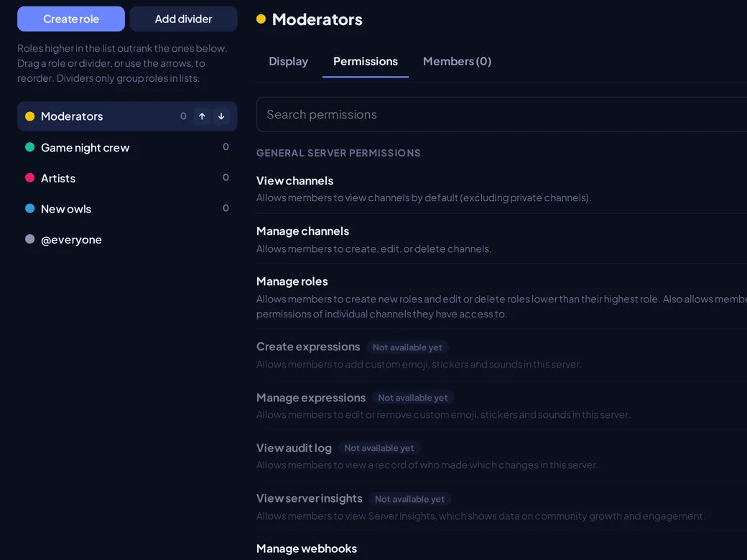Switch to the Display tab
Viewport: 747px width, 560px height.
(288, 62)
